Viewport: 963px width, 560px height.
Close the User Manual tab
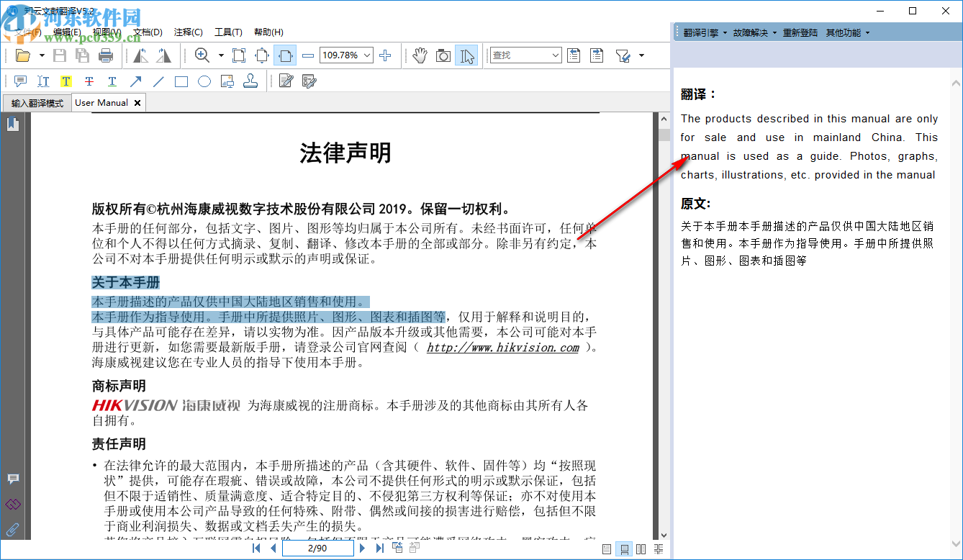[136, 103]
